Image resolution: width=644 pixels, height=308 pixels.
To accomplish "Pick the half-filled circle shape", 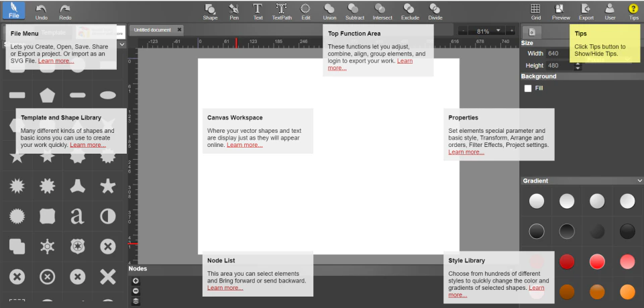I will click(107, 216).
